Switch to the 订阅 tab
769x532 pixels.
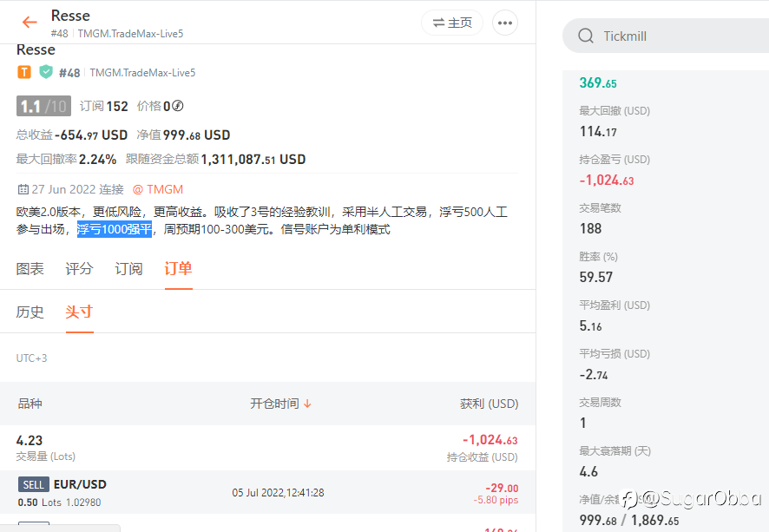[128, 269]
